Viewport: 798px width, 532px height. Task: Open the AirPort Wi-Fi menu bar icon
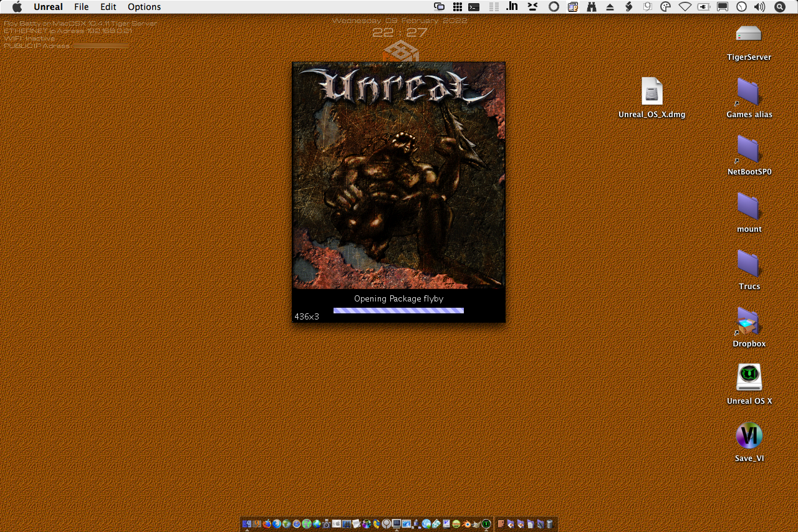click(685, 7)
